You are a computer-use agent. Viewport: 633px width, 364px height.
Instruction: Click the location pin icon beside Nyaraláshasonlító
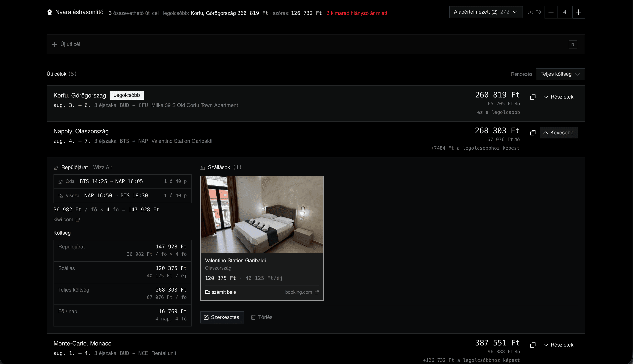point(50,12)
